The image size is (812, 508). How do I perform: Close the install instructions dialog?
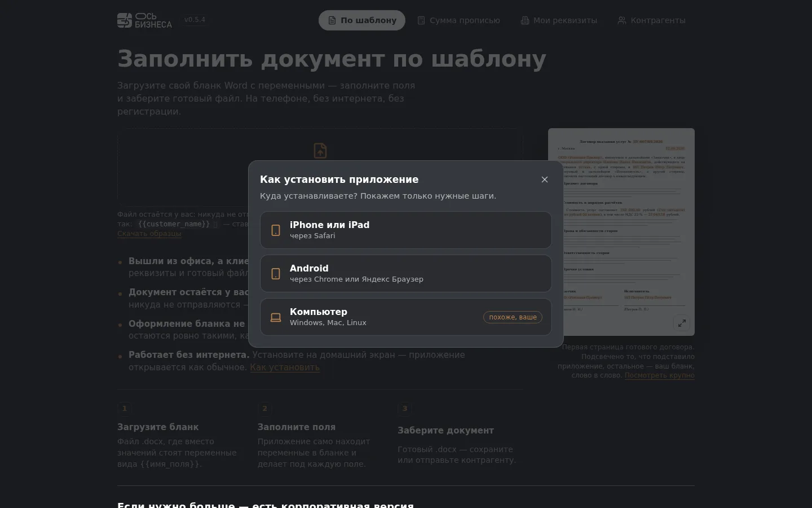(x=544, y=179)
